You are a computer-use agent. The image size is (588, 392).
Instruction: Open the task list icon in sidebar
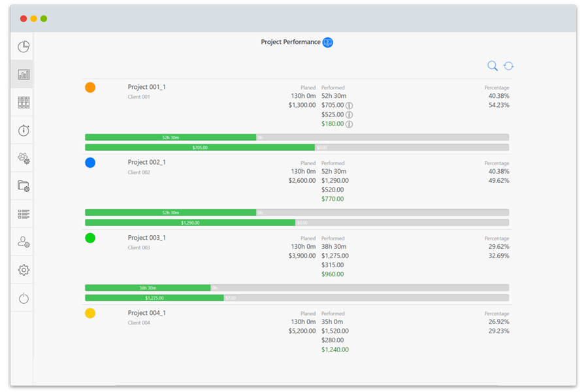tap(24, 214)
